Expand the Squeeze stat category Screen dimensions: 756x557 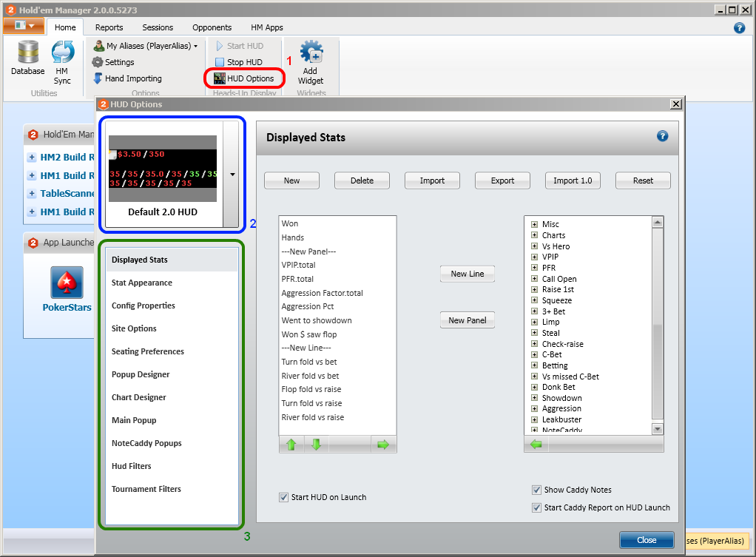click(x=534, y=300)
